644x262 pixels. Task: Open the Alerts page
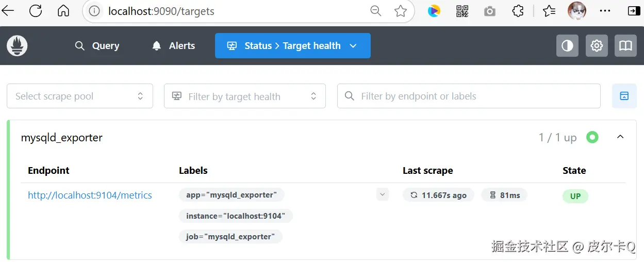(x=174, y=46)
